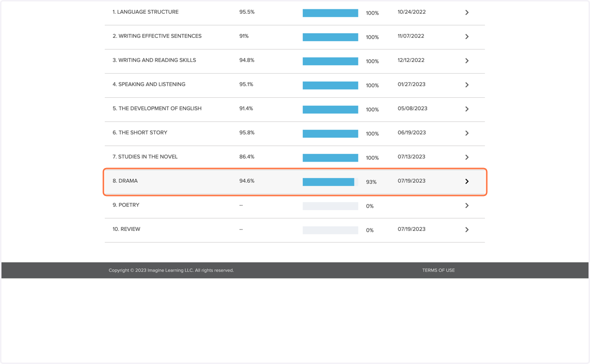Select the 1. Language Structure title
Image resolution: width=590 pixels, height=364 pixels.
(146, 12)
